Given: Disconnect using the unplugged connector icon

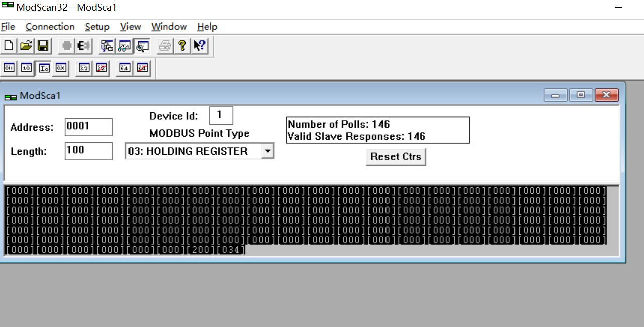Looking at the screenshot, I should click(x=84, y=46).
